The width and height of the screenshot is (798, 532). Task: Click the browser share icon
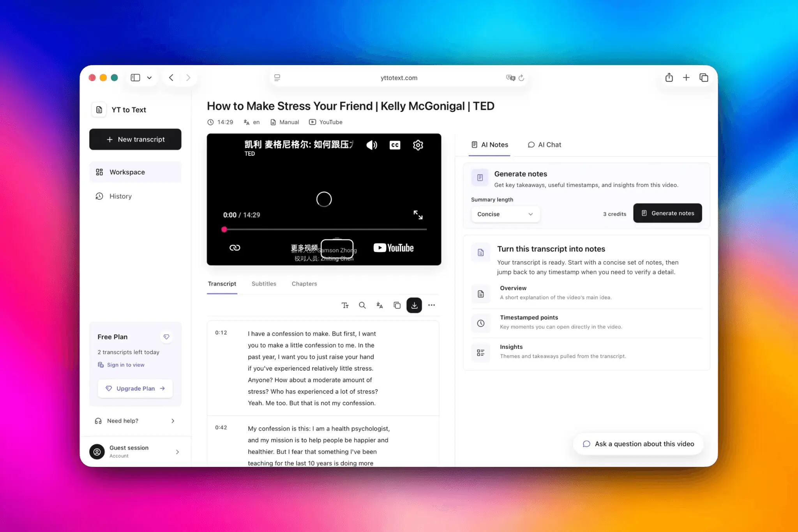point(669,78)
